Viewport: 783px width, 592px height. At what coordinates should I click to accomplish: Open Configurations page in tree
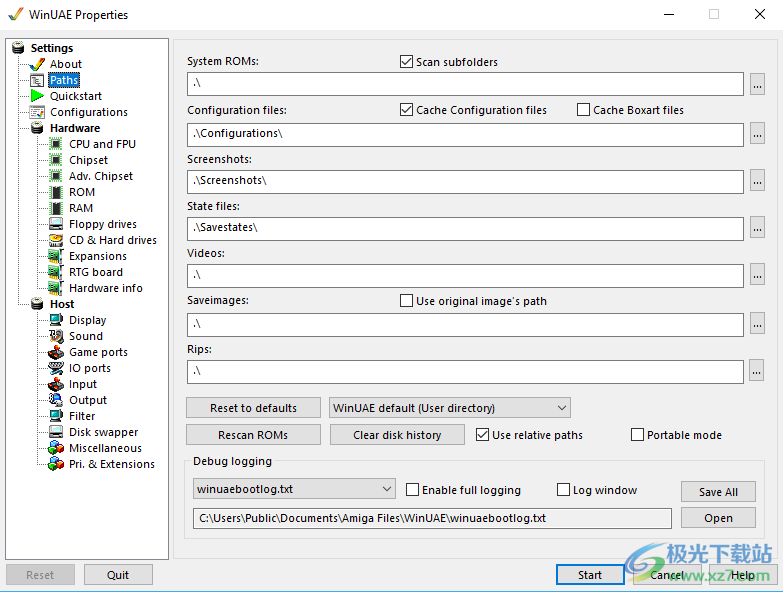89,112
